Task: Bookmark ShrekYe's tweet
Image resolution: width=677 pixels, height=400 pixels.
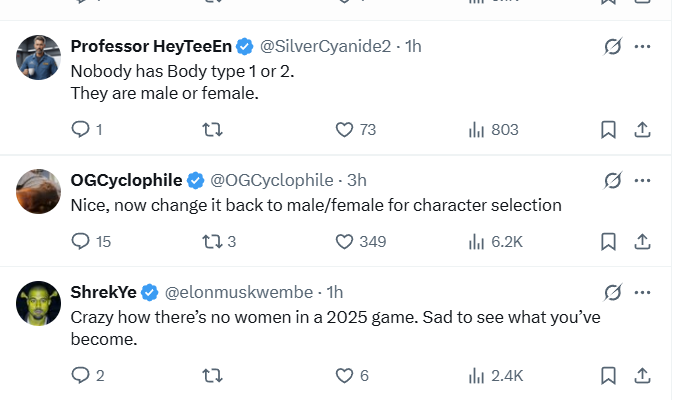Action: tap(607, 376)
